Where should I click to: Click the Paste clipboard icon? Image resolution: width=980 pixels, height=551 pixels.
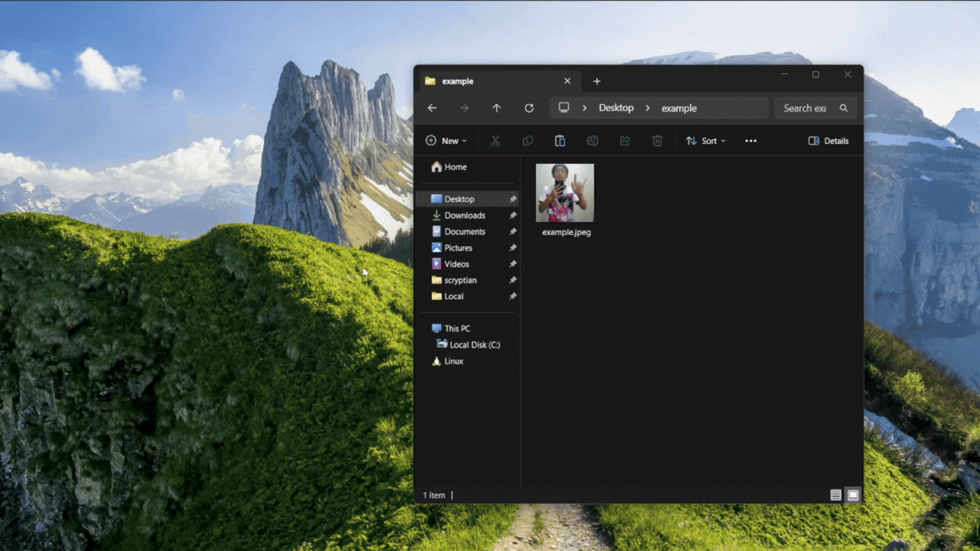[x=560, y=141]
